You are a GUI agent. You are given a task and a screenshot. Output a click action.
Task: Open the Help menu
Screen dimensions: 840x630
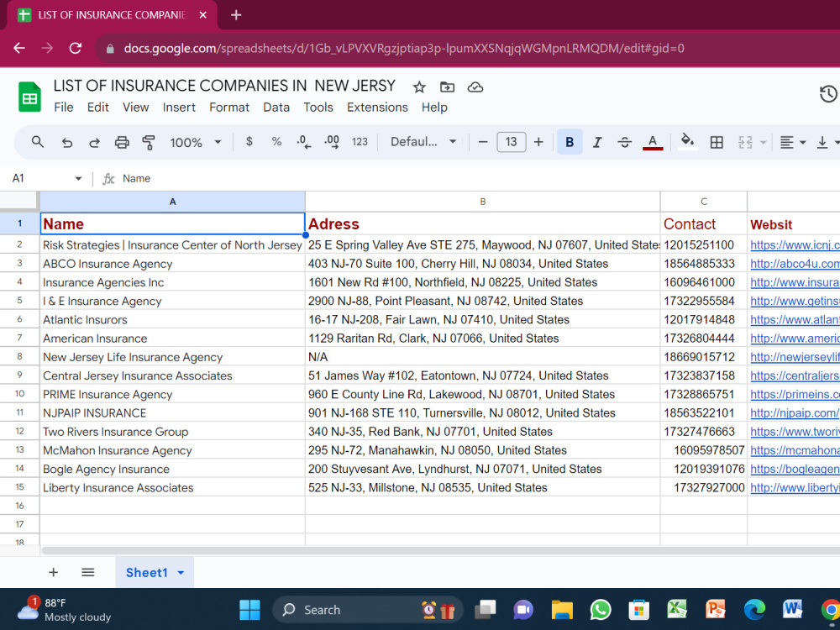click(434, 108)
